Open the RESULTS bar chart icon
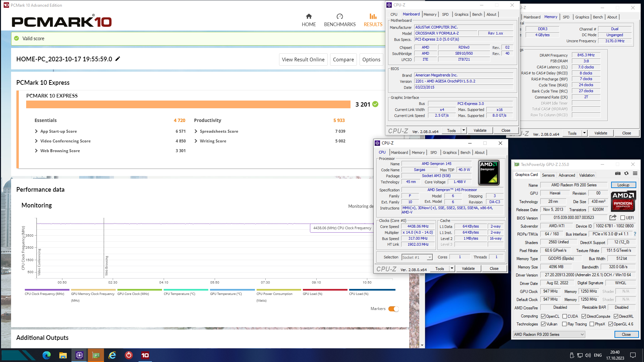The width and height of the screenshot is (644, 362). coord(373,16)
